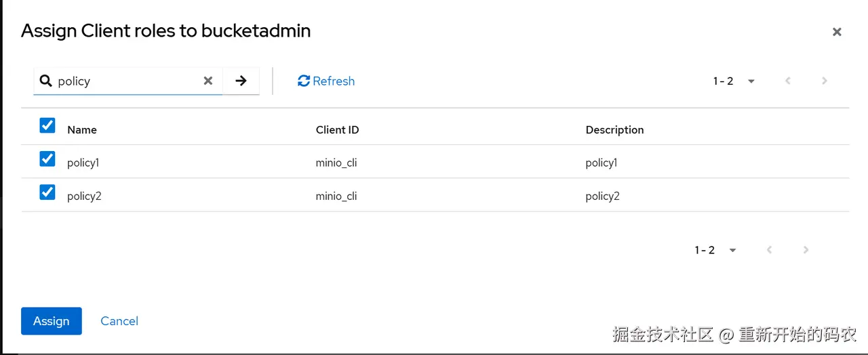Click the Client ID column header
The height and width of the screenshot is (355, 868).
(x=337, y=130)
